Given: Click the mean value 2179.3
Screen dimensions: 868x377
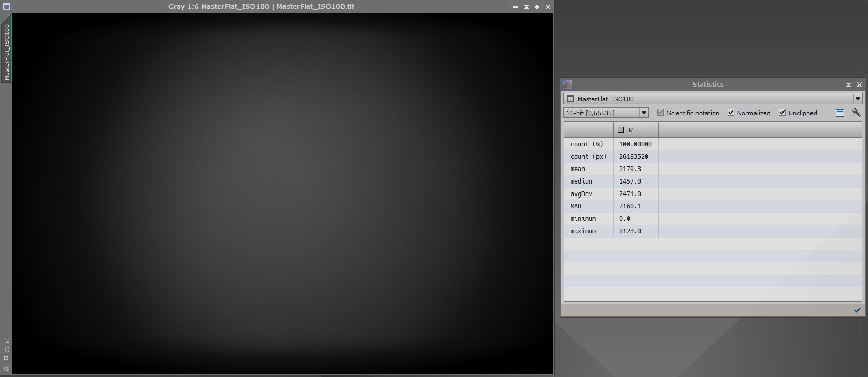Looking at the screenshot, I should click(630, 169).
